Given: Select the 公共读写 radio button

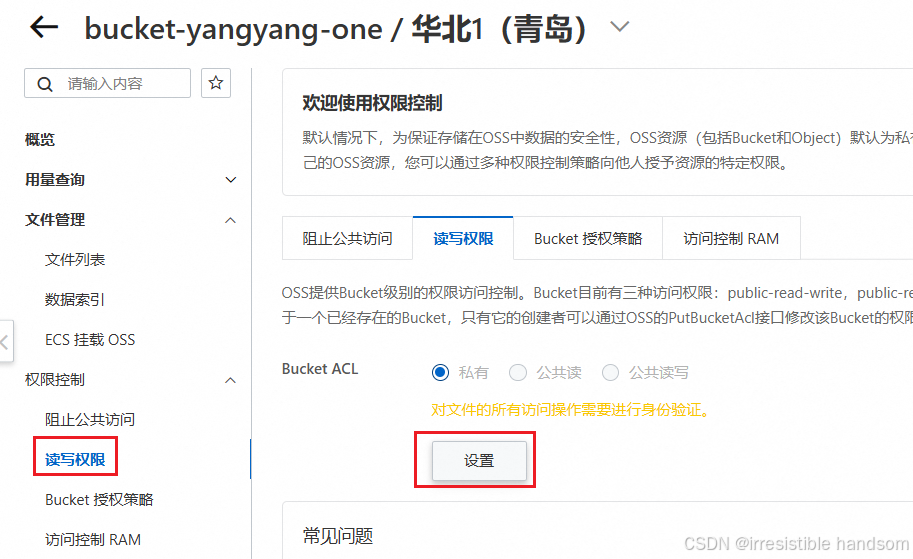Looking at the screenshot, I should (610, 372).
